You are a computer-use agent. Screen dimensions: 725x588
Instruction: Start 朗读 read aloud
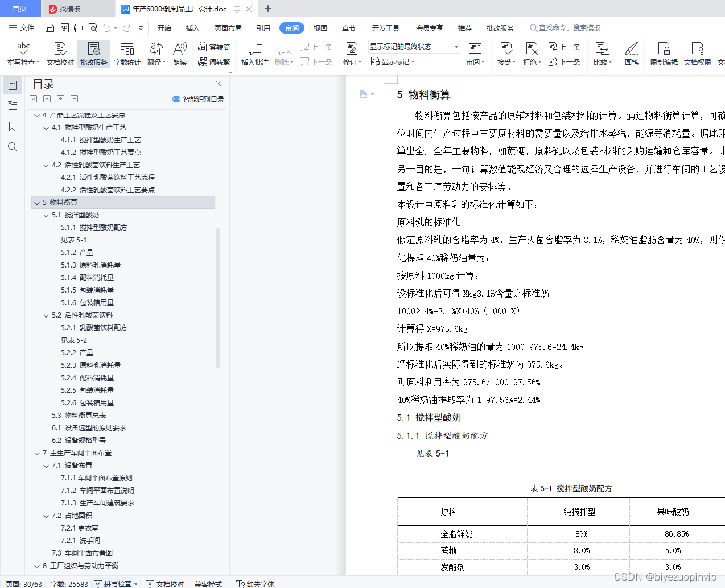click(x=180, y=54)
